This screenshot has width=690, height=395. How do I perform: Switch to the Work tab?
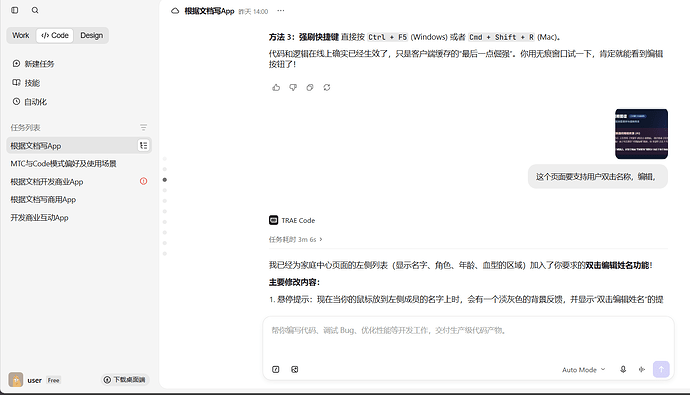point(21,35)
